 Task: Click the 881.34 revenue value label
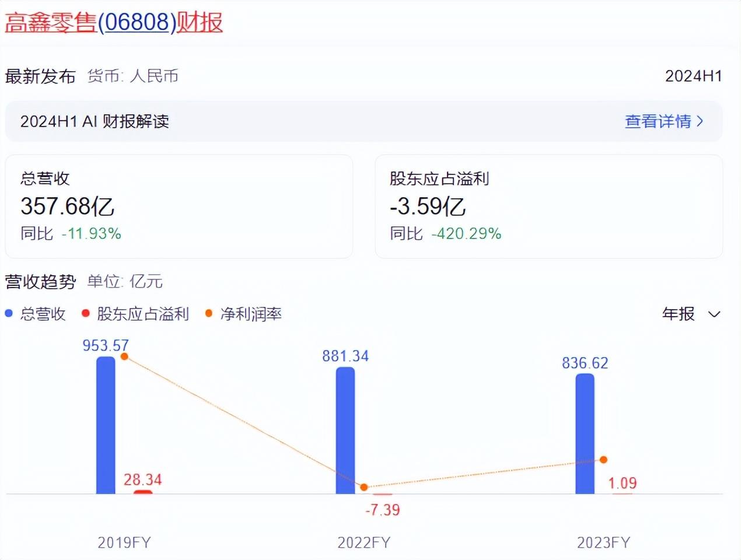point(345,356)
